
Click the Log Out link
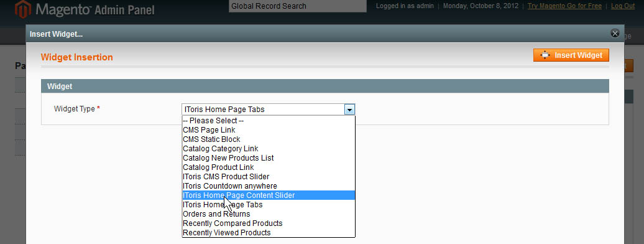(x=623, y=6)
